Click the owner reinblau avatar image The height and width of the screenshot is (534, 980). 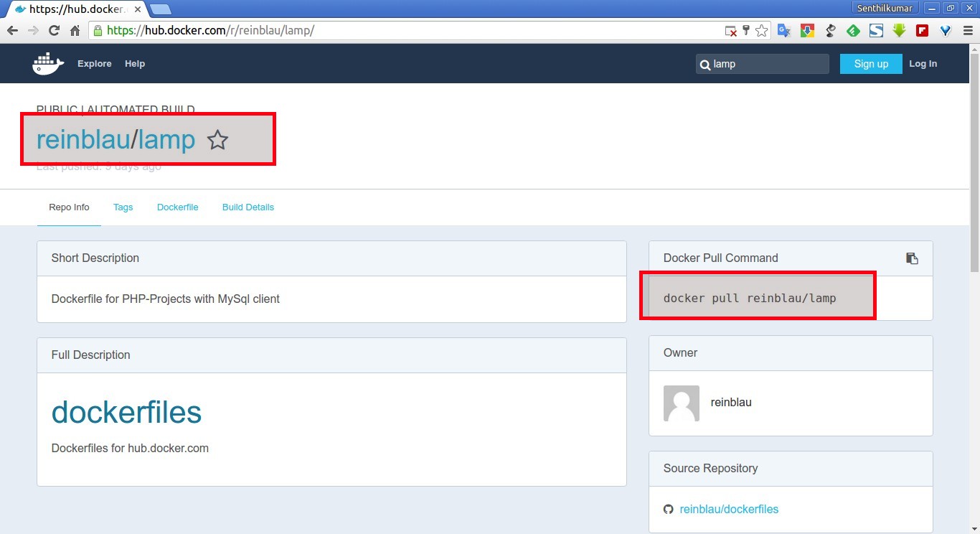click(682, 403)
